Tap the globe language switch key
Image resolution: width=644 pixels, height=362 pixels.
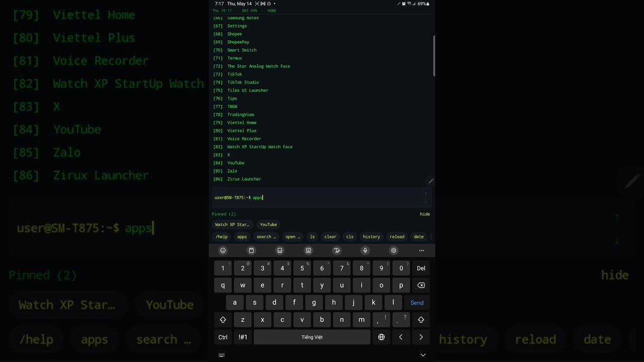[381, 337]
